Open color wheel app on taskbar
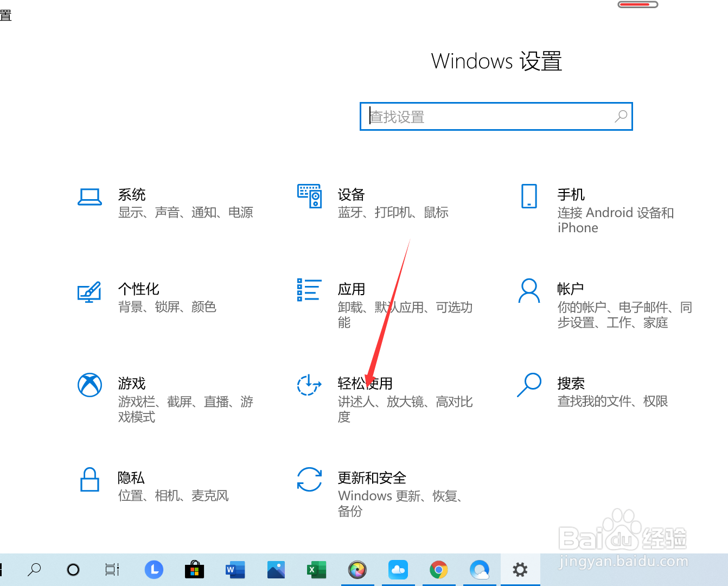 coord(357,570)
